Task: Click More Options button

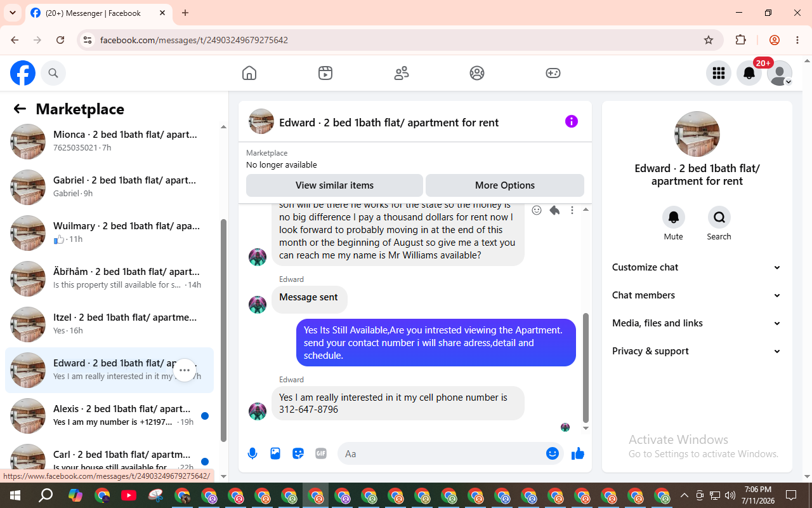Action: [505, 185]
